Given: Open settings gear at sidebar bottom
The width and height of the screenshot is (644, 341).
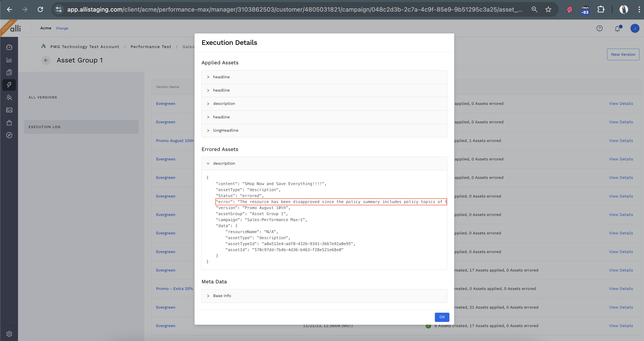Looking at the screenshot, I should click(x=9, y=334).
